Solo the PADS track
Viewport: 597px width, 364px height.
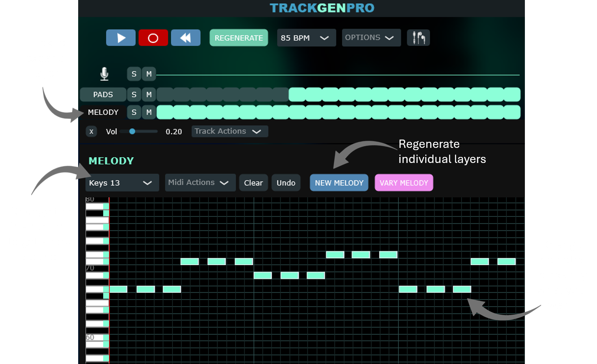click(134, 95)
